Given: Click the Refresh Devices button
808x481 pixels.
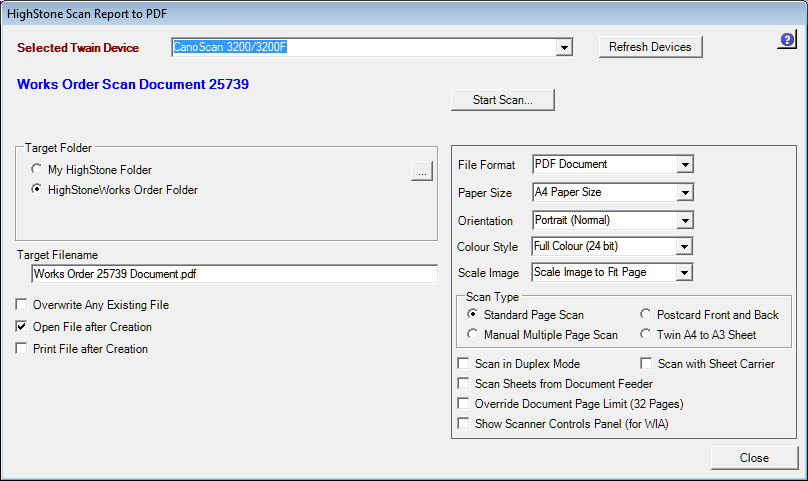Looking at the screenshot, I should click(650, 47).
